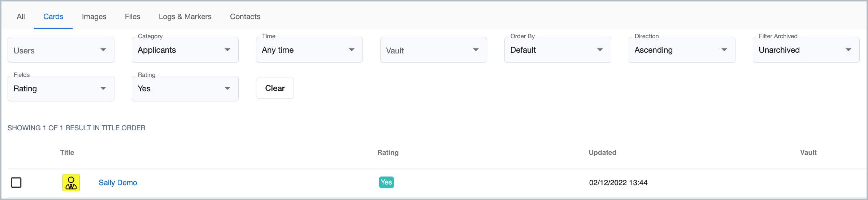The image size is (868, 200).
Task: Tick the checkbox for Sally Demo
Action: 16,183
